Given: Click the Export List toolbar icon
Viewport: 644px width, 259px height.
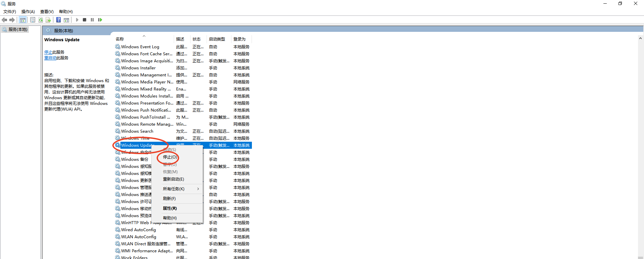Looking at the screenshot, I should (48, 20).
